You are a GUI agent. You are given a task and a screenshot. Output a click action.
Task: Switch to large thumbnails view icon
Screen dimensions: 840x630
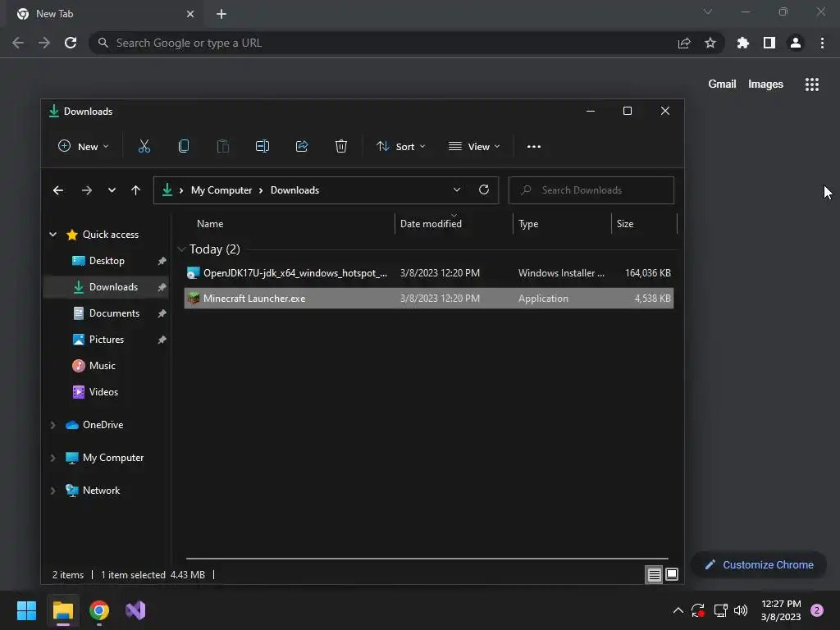click(672, 575)
